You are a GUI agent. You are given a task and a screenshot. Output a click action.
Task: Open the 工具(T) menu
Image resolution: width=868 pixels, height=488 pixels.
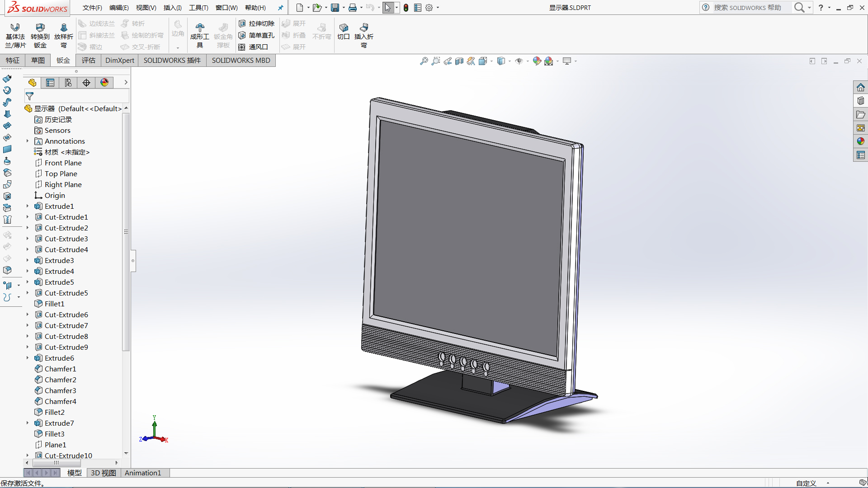tap(198, 8)
